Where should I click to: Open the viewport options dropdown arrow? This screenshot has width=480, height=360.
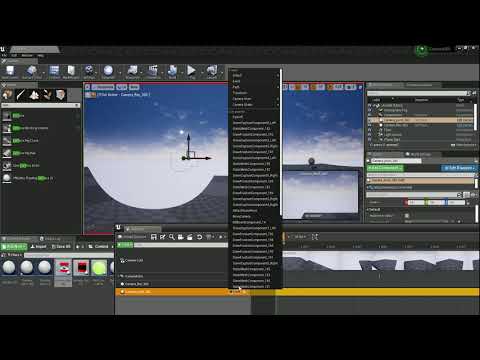click(87, 87)
